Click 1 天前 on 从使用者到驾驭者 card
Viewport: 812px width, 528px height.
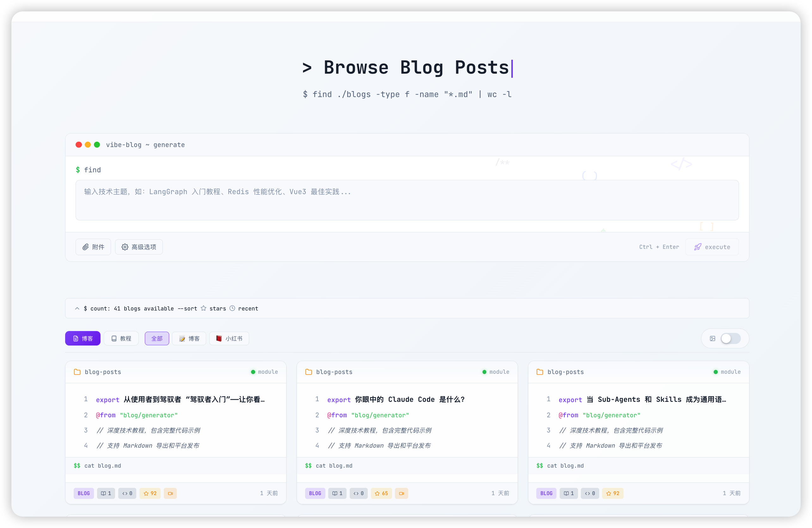[269, 493]
